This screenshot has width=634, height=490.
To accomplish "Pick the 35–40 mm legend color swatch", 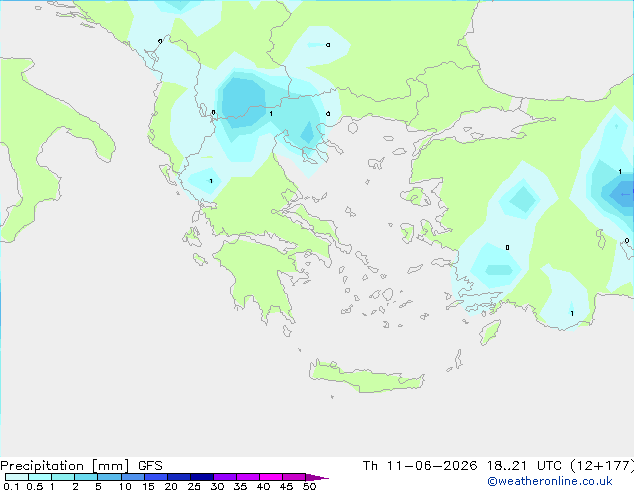I will point(248,477).
